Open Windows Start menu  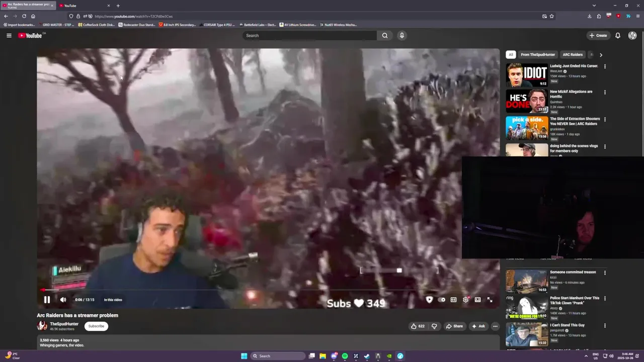click(x=244, y=356)
